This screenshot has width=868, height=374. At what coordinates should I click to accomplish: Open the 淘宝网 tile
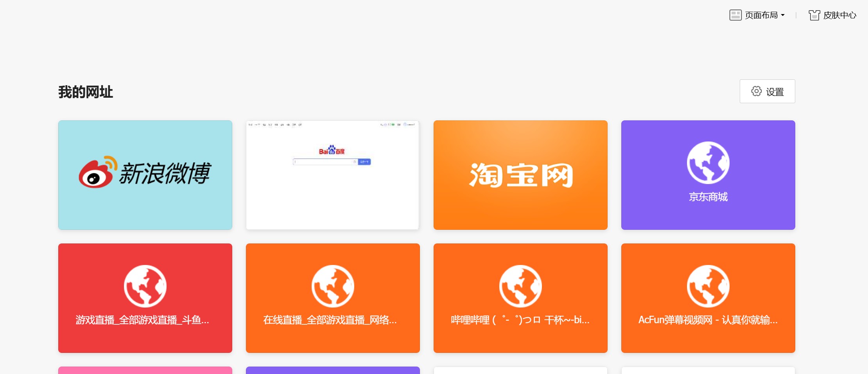tap(520, 175)
